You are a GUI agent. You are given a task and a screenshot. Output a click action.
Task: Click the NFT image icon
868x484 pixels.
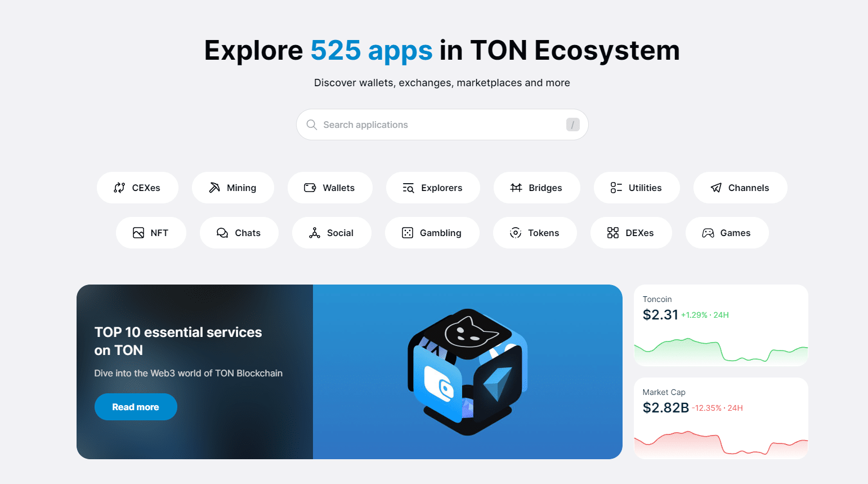pos(138,233)
